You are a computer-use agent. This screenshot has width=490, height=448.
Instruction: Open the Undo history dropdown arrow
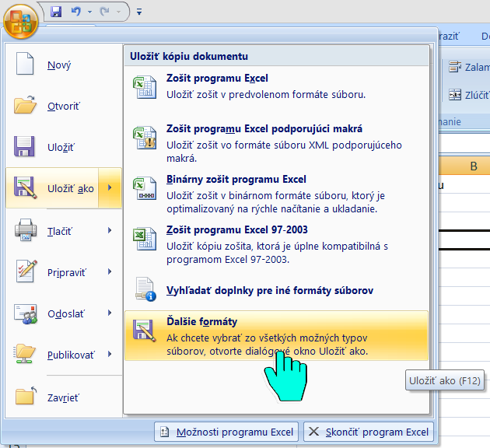click(89, 12)
